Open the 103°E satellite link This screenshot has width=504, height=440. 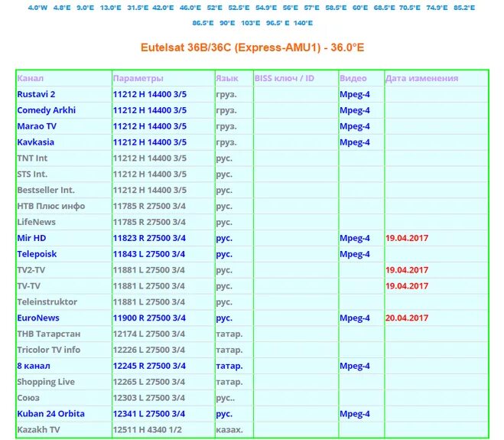tap(251, 23)
